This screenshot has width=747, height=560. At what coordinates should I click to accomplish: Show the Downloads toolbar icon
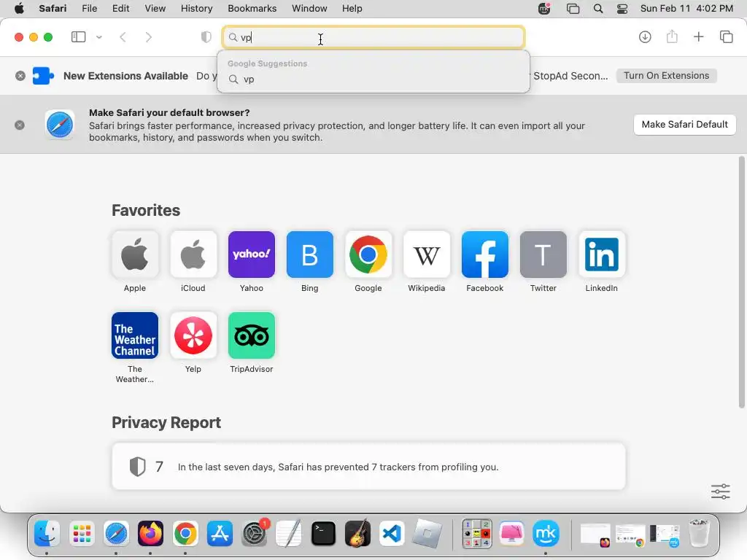click(645, 36)
